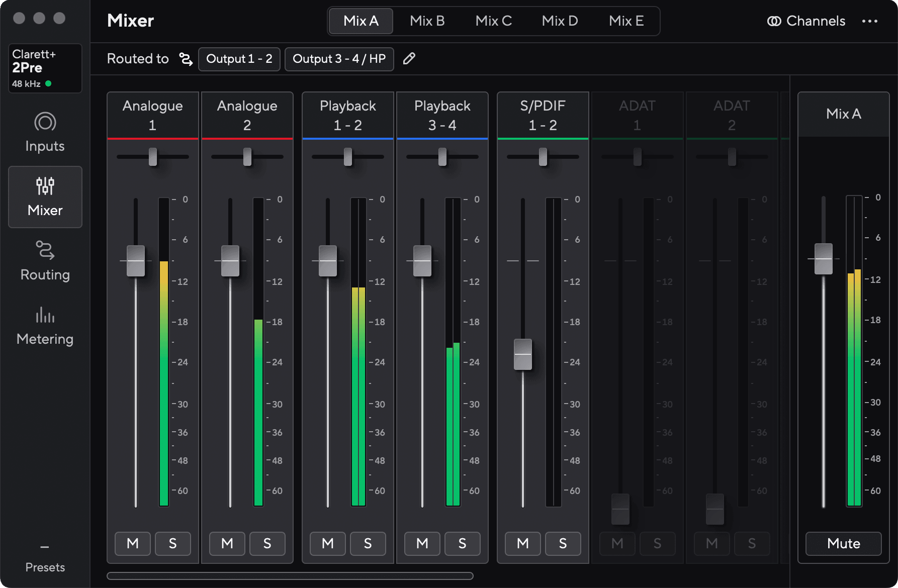This screenshot has height=588, width=898.
Task: Click the Playback 1 - 2 channel title
Action: pyautogui.click(x=348, y=115)
